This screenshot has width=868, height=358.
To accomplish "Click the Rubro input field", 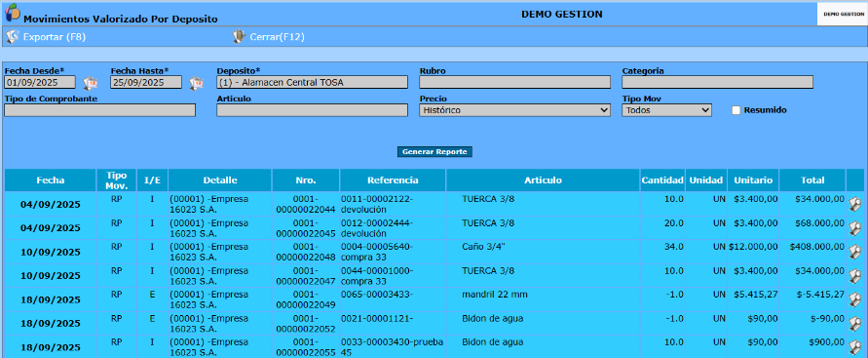I will pos(514,83).
